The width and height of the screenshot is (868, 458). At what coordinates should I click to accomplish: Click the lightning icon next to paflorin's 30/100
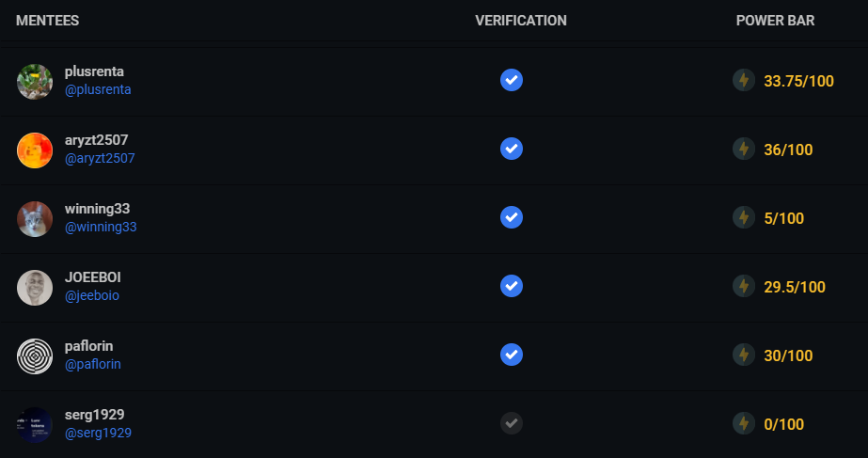[744, 355]
